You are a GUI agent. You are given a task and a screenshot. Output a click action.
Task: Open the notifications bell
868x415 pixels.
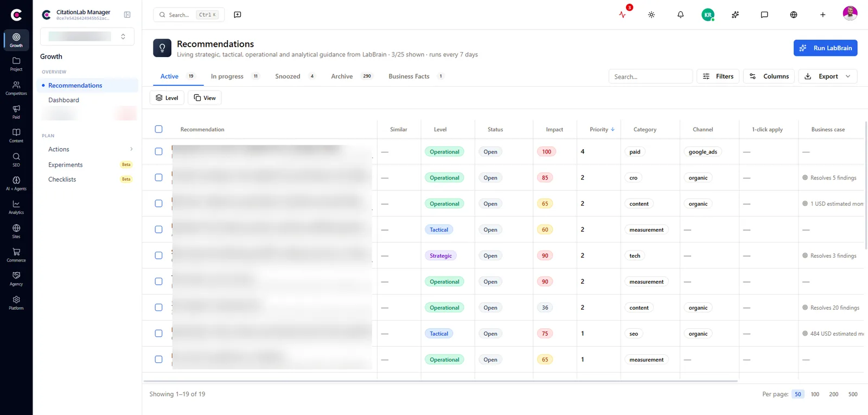point(680,15)
